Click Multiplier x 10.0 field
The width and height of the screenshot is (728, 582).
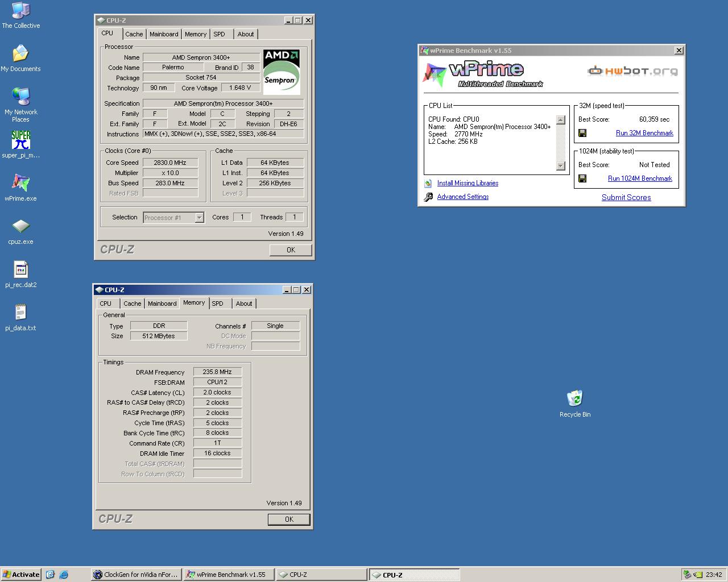tap(170, 173)
